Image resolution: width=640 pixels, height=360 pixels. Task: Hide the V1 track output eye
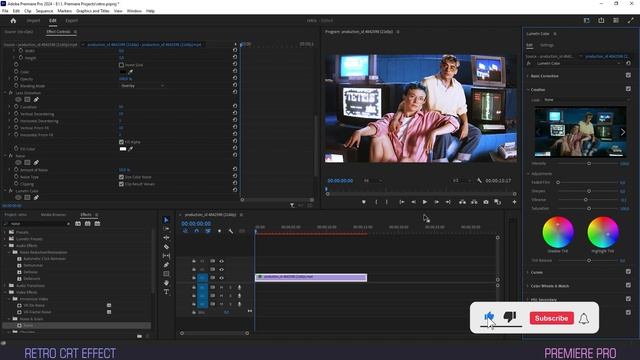click(x=222, y=278)
